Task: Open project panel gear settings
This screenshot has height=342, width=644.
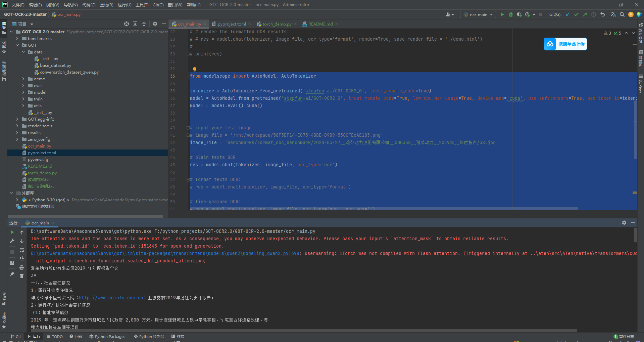Action: pos(155,24)
